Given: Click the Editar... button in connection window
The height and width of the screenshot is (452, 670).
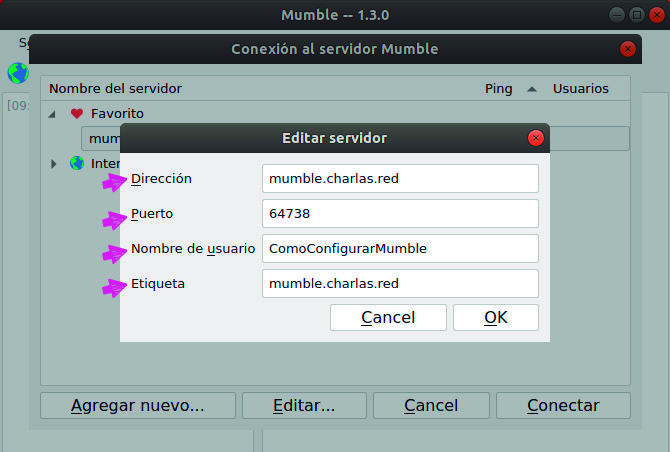Looking at the screenshot, I should coord(304,405).
